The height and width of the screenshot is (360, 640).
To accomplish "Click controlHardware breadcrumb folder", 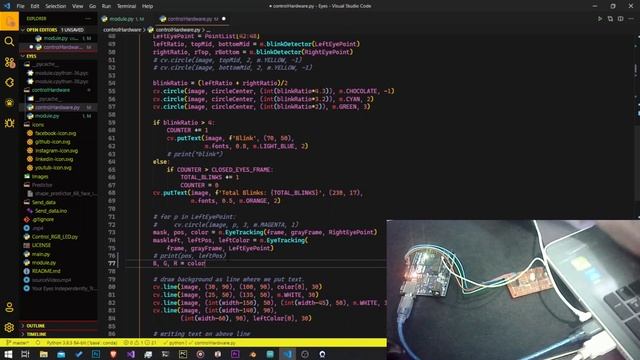I will click(x=122, y=30).
